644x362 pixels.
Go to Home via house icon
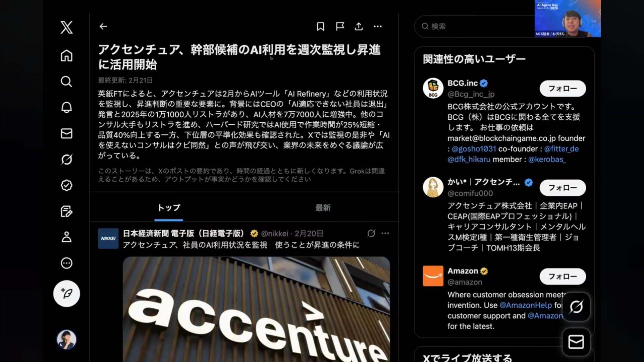66,56
